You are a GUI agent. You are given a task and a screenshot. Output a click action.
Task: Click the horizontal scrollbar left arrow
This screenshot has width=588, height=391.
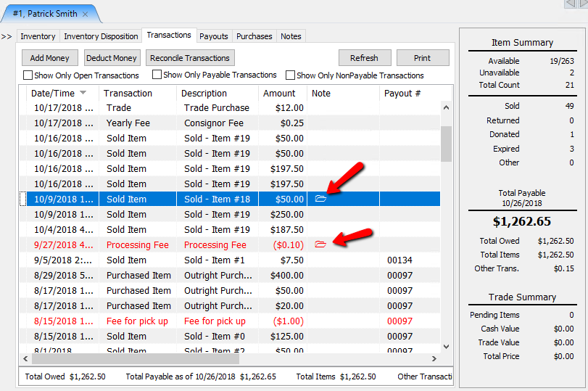click(25, 359)
